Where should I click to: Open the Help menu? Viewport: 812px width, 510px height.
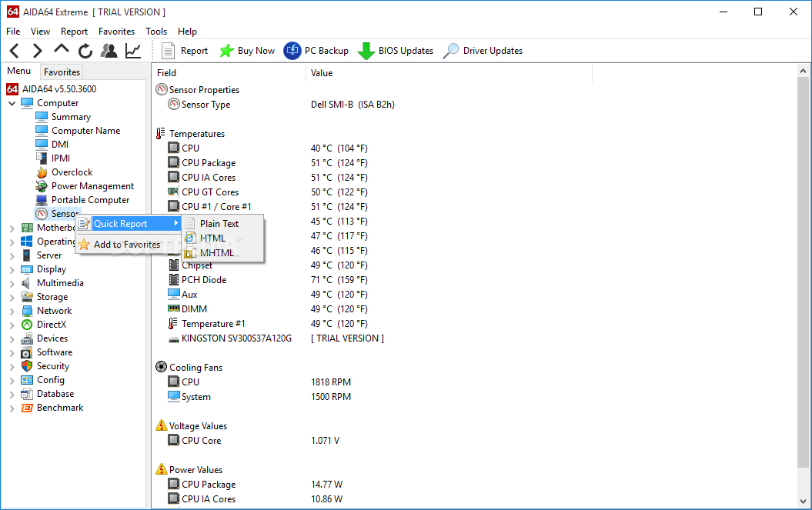(187, 32)
